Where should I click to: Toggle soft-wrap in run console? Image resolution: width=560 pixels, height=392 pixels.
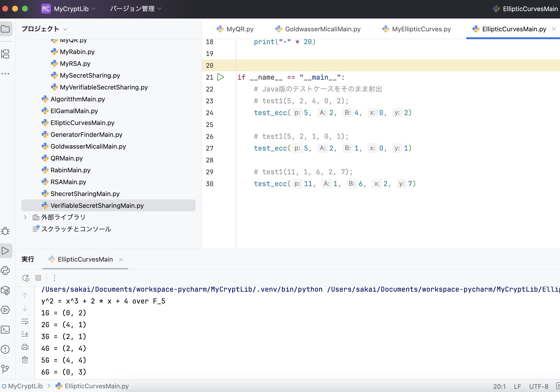pos(25,321)
